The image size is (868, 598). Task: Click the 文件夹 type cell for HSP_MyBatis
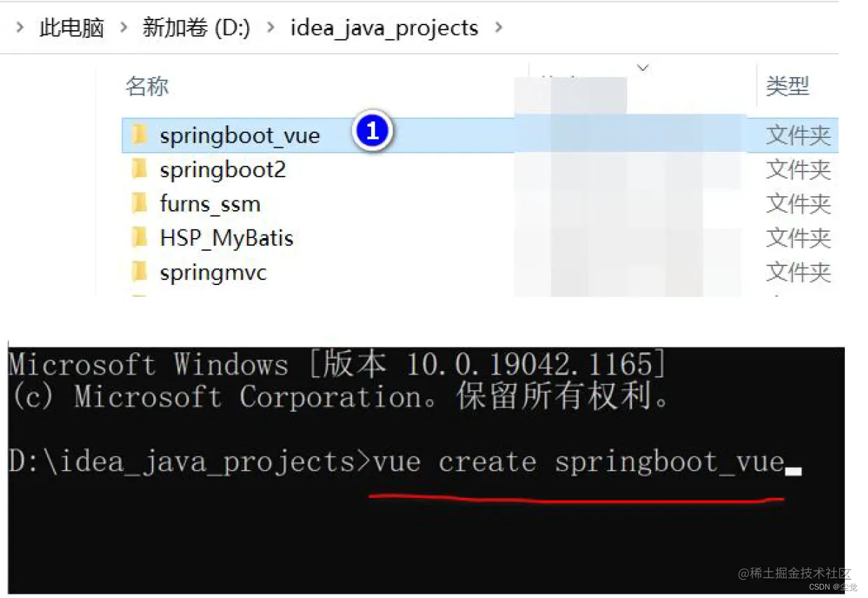(798, 238)
